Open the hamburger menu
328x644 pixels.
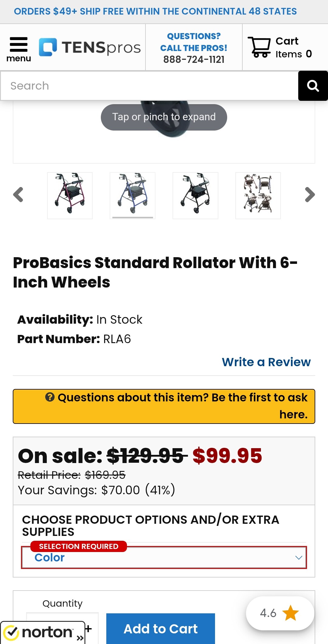19,49
